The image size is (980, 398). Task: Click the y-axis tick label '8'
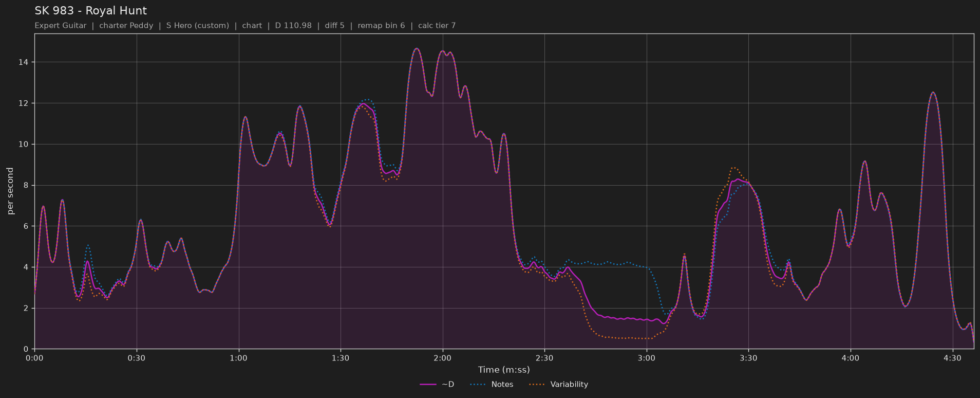point(26,185)
